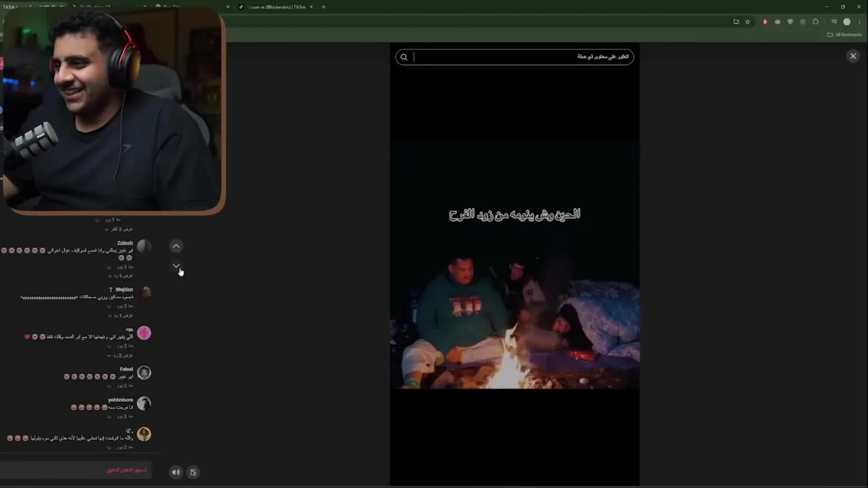Go to the next video with the down arrow
Image resolution: width=868 pixels, height=488 pixels.
click(176, 266)
